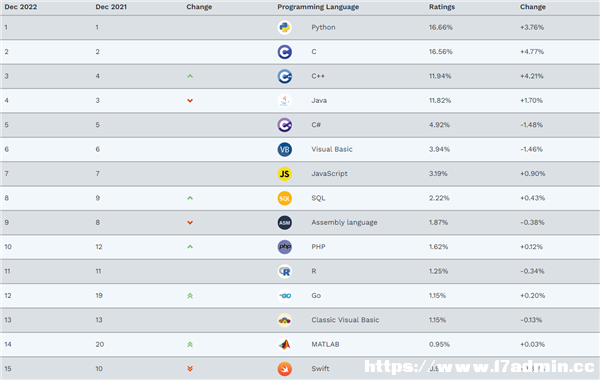Select the Java coffee cup icon
This screenshot has height=380, width=600.
[x=284, y=101]
